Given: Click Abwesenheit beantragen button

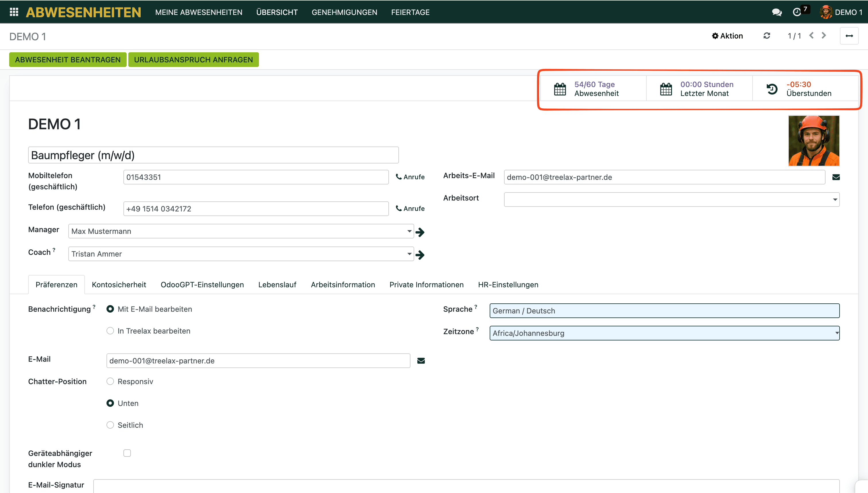Looking at the screenshot, I should (68, 59).
